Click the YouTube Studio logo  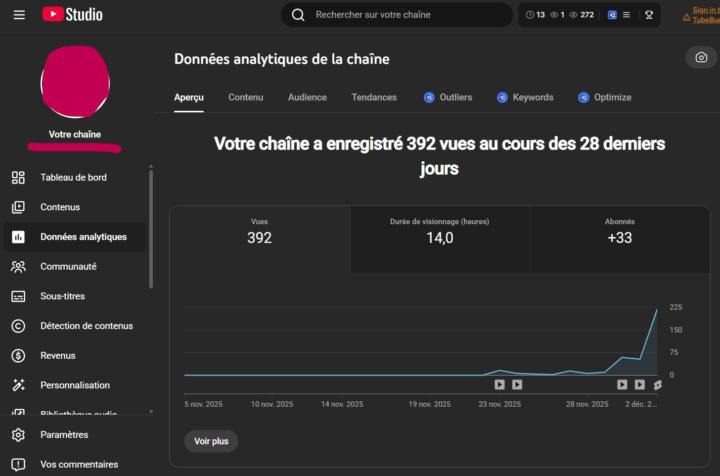[73, 14]
